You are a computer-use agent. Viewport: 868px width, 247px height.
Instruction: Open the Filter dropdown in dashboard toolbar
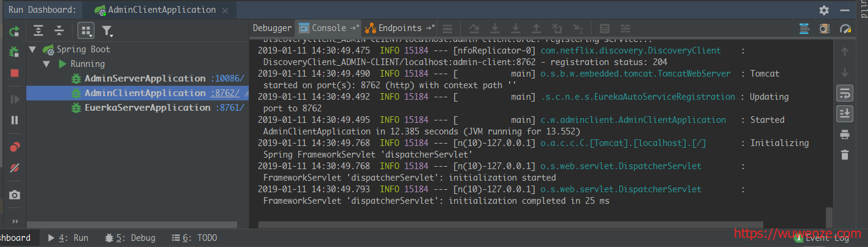tap(107, 30)
